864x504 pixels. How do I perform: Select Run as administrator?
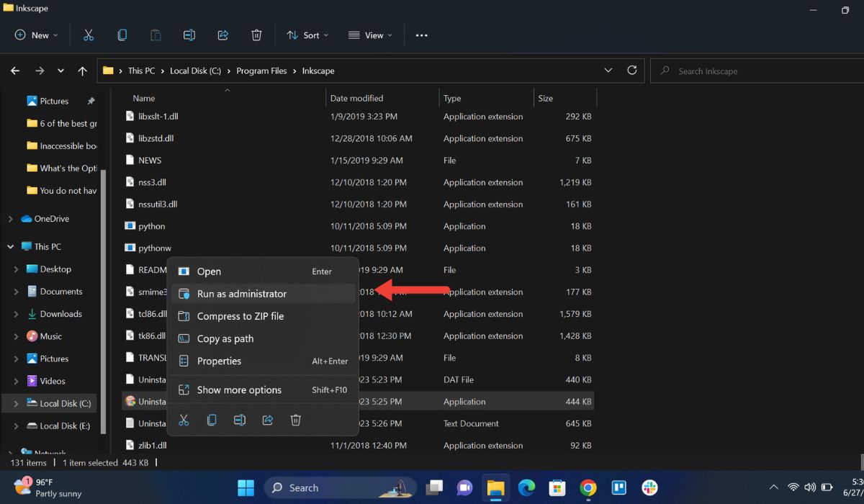[x=241, y=294]
